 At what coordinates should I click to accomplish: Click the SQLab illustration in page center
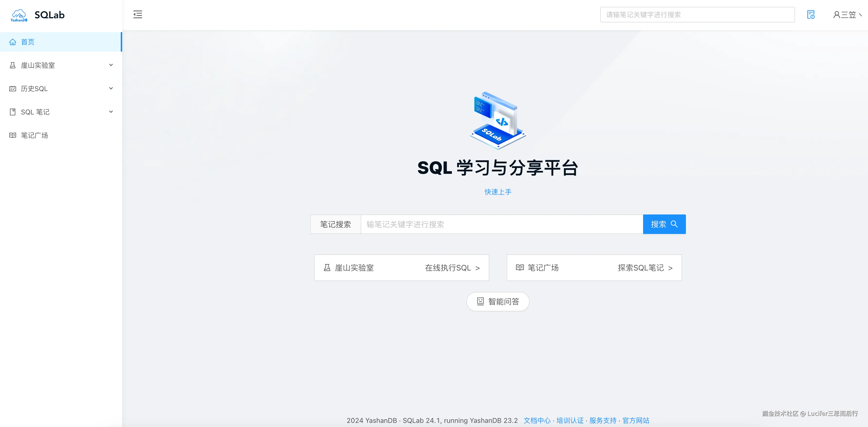(x=498, y=120)
